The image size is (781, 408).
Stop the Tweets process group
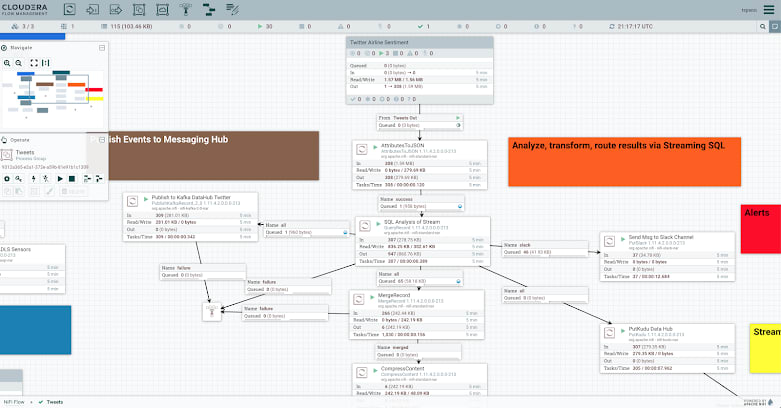[x=72, y=178]
